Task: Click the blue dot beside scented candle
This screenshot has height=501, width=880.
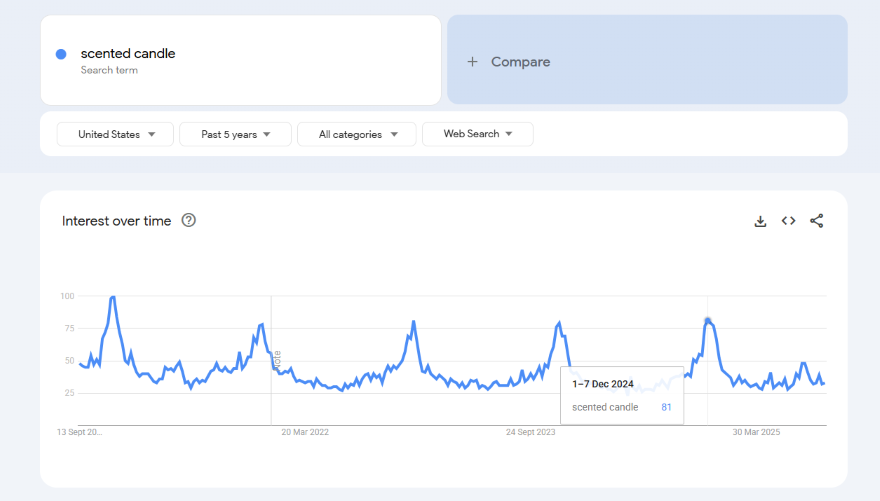Action: point(61,54)
